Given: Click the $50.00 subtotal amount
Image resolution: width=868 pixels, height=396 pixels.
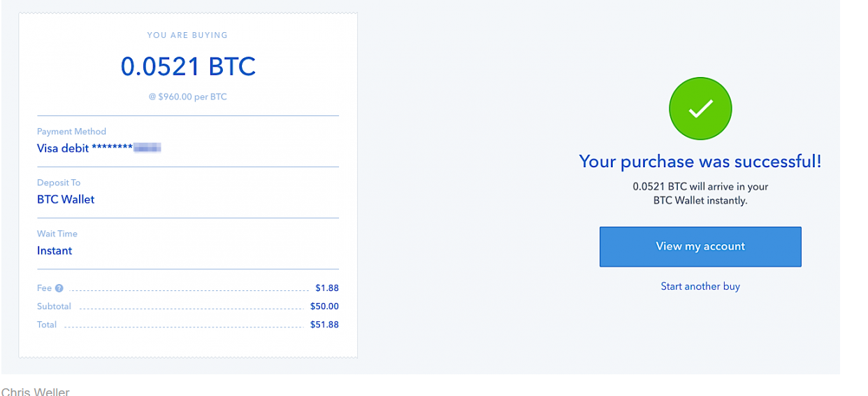Looking at the screenshot, I should point(324,306).
